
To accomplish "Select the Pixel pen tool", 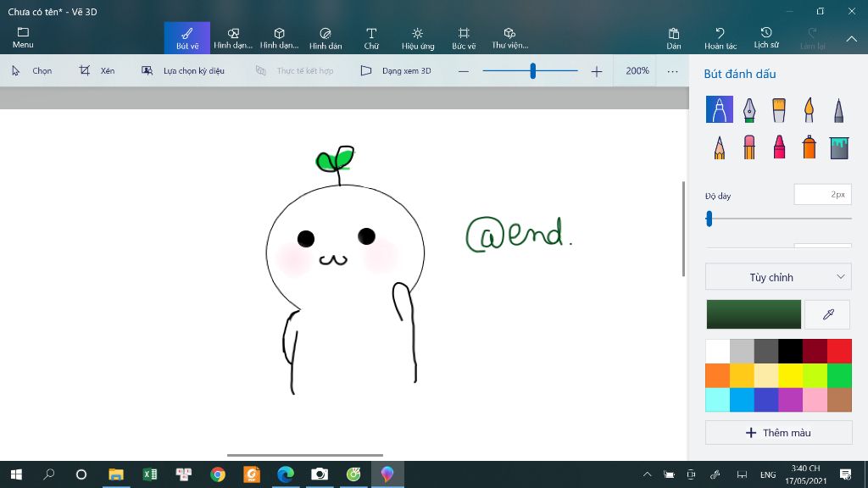I will coord(838,109).
